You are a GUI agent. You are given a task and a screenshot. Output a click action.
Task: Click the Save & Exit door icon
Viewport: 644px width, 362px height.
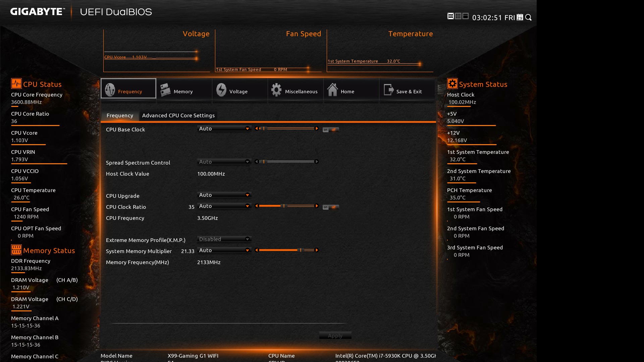coord(388,89)
